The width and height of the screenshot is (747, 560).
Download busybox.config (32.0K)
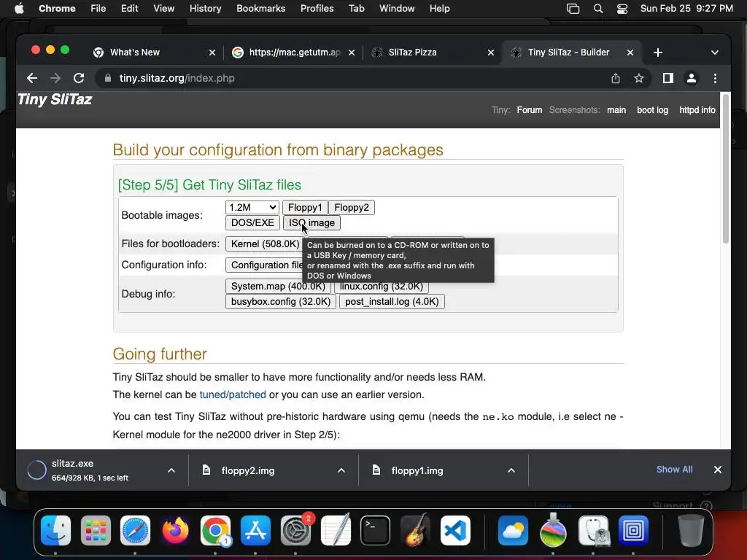tap(281, 301)
